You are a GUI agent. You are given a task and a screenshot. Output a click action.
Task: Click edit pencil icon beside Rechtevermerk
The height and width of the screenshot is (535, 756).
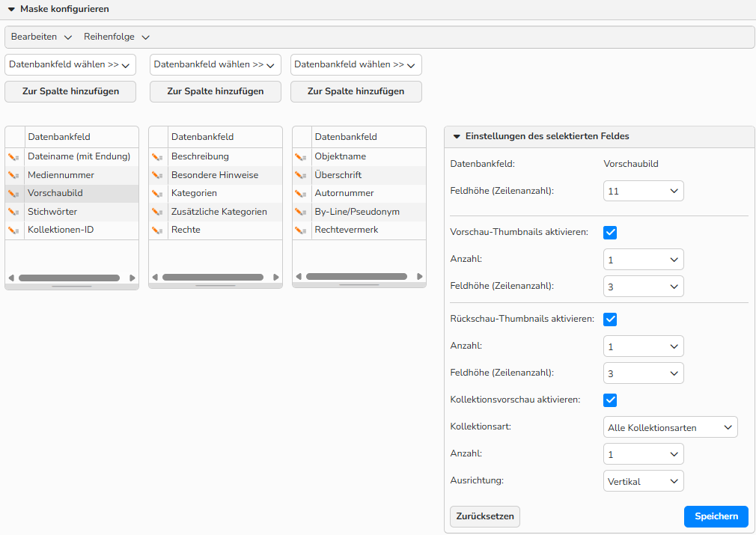coord(300,230)
